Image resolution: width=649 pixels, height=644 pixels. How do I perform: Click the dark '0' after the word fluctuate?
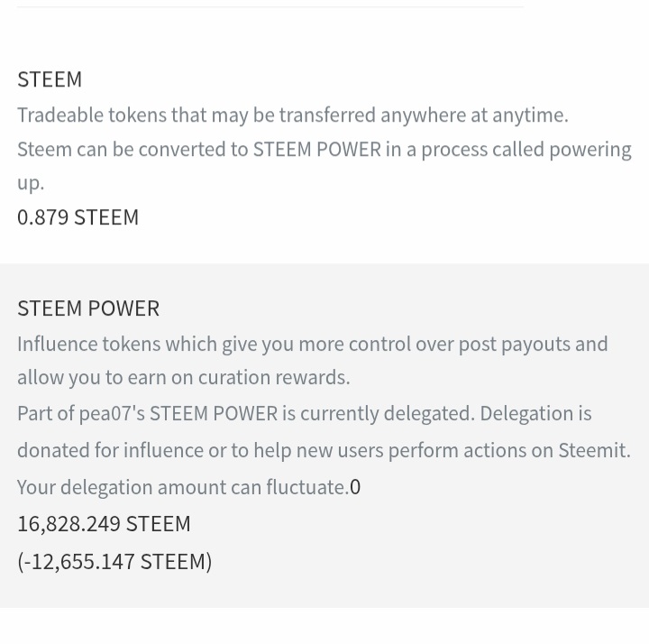pyautogui.click(x=355, y=487)
